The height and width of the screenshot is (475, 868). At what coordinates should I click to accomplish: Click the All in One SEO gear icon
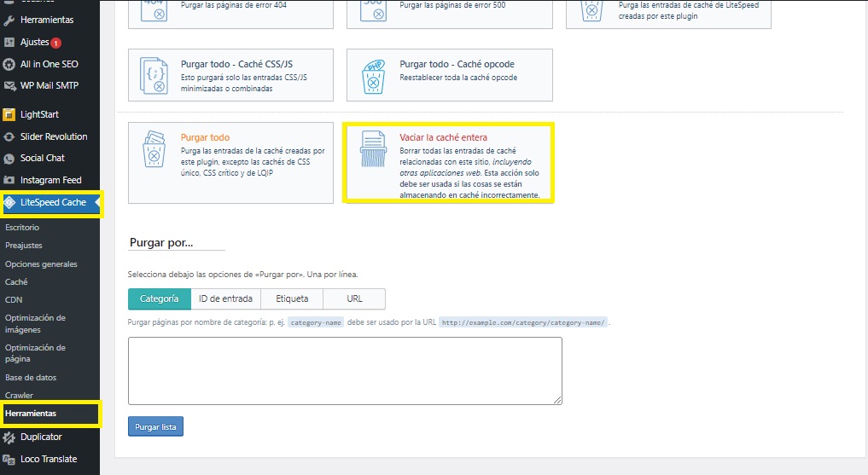pyautogui.click(x=9, y=64)
